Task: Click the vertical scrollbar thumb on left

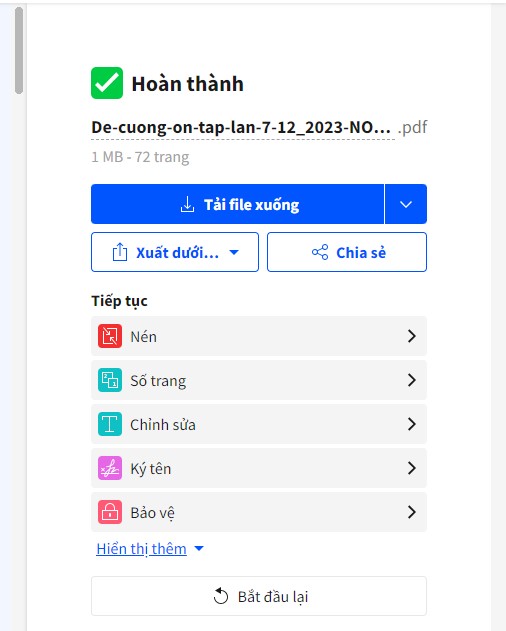Action: 19,51
